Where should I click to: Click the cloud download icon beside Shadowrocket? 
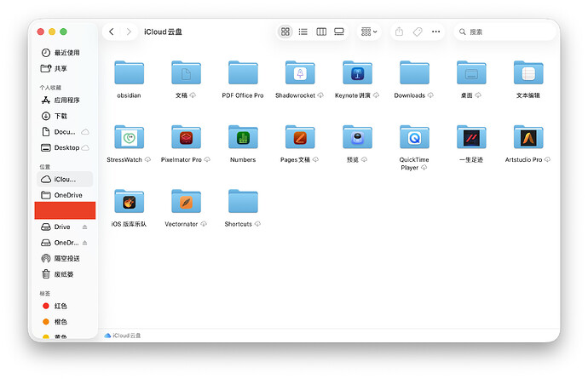point(320,95)
